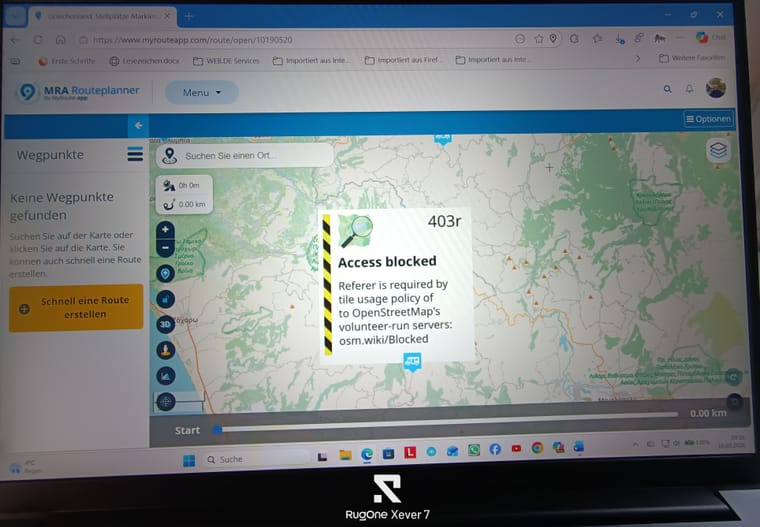
Task: Add page to favorites with star
Action: (x=538, y=39)
